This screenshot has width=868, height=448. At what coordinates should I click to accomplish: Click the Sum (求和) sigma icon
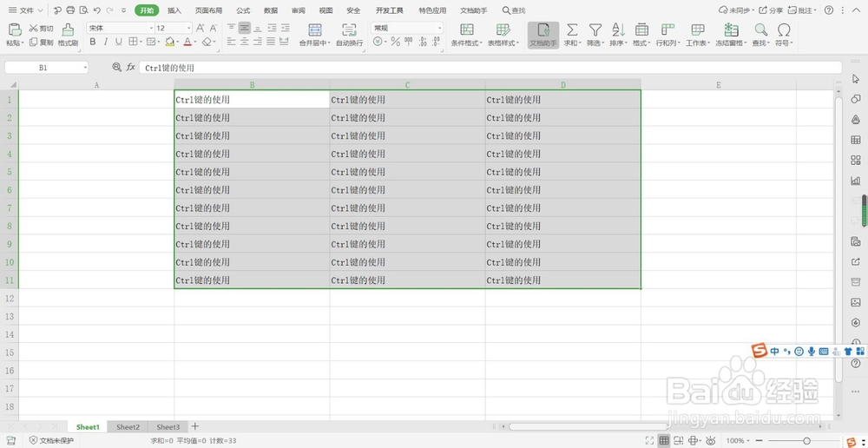point(572,30)
